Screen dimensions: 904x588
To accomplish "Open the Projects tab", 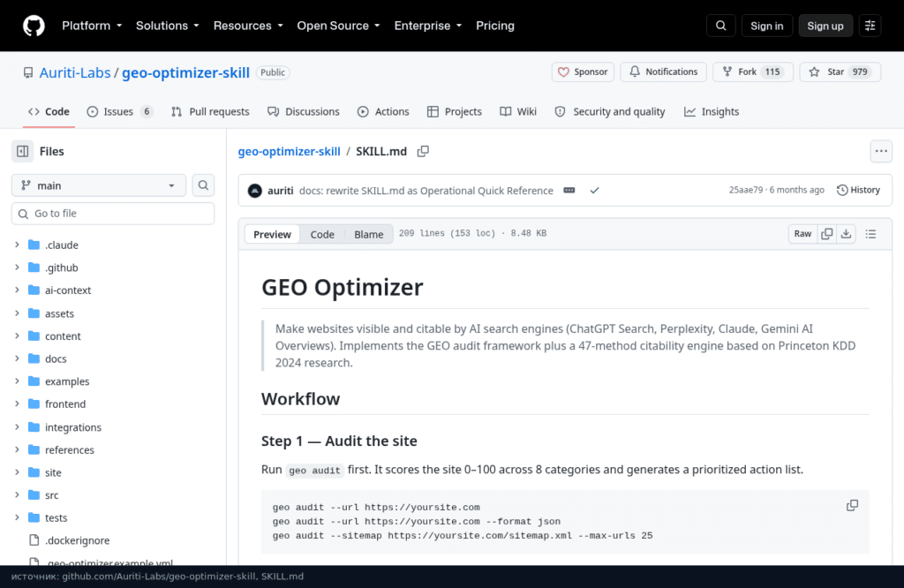I will click(x=455, y=112).
